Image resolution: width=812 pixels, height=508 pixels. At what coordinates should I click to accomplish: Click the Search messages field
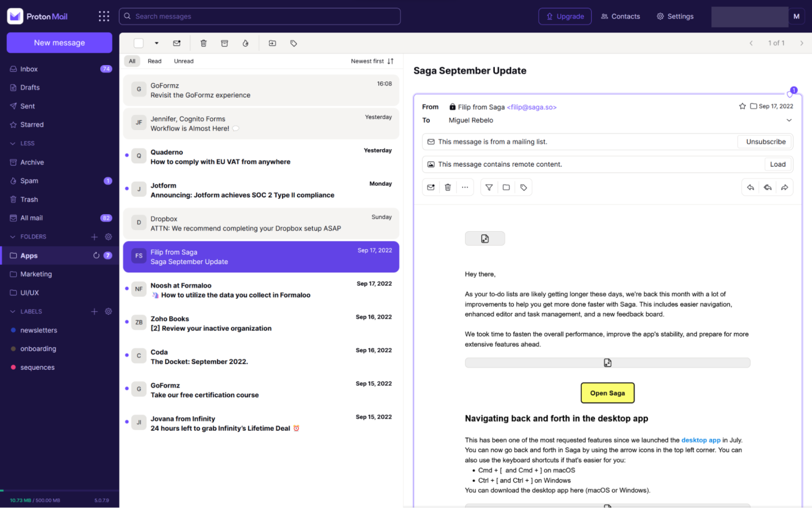click(260, 16)
